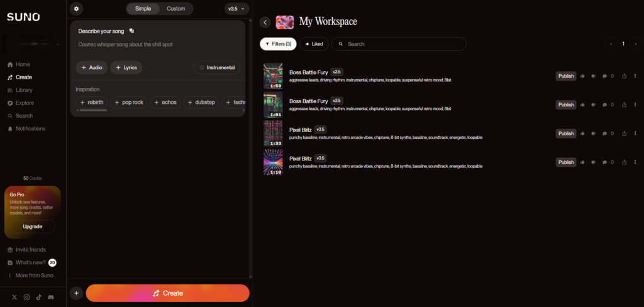
Task: Click the My Workspace cover image
Action: tap(285, 22)
